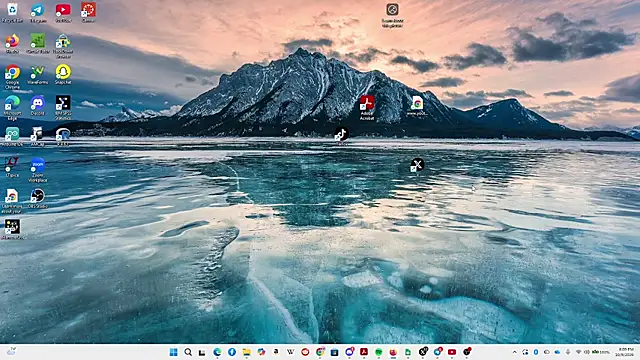Show hidden system tray icons
The height and width of the screenshot is (360, 640).
click(x=514, y=352)
